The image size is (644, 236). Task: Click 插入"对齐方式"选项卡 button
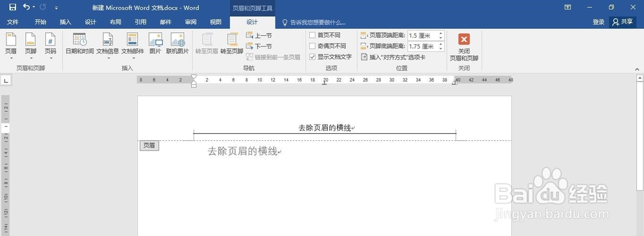393,57
